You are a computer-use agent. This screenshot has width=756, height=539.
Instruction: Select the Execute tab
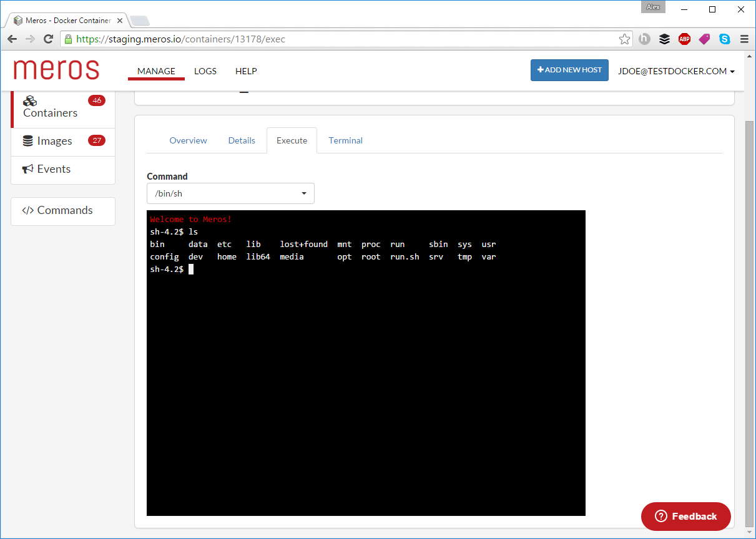click(292, 140)
